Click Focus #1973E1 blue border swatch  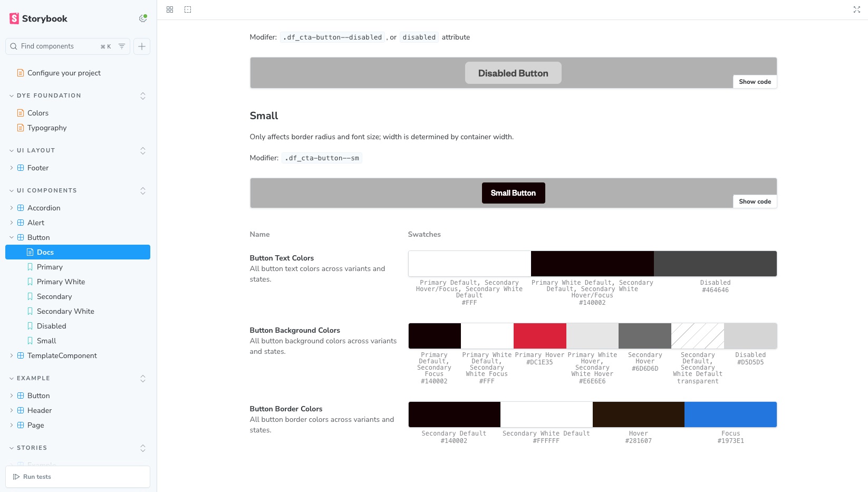pyautogui.click(x=730, y=414)
